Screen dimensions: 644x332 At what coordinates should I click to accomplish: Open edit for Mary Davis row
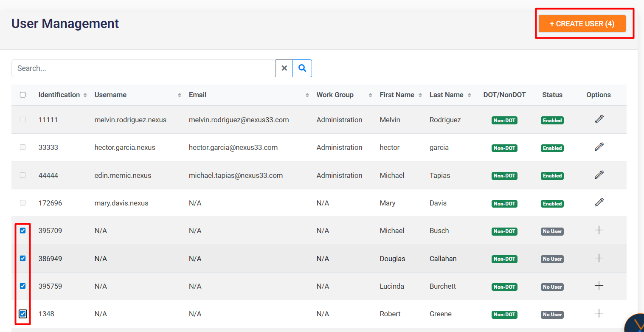tap(599, 203)
